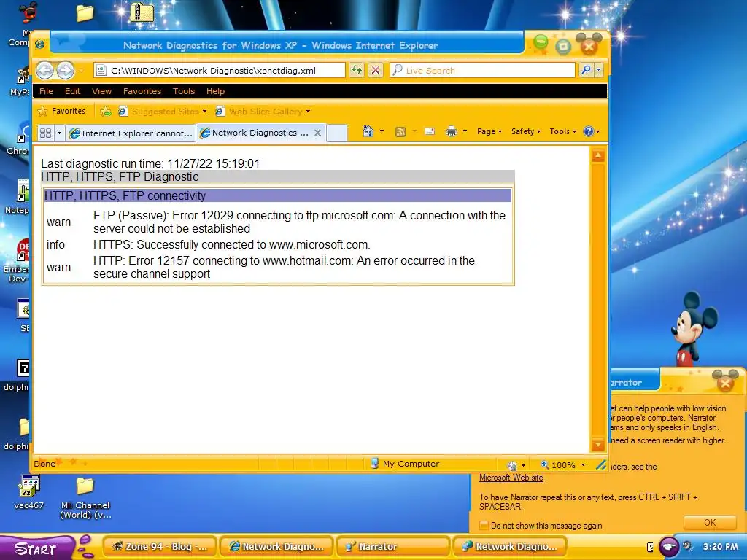The height and width of the screenshot is (560, 747).
Task: Expand the Print options dropdown arrow
Action: point(465,131)
